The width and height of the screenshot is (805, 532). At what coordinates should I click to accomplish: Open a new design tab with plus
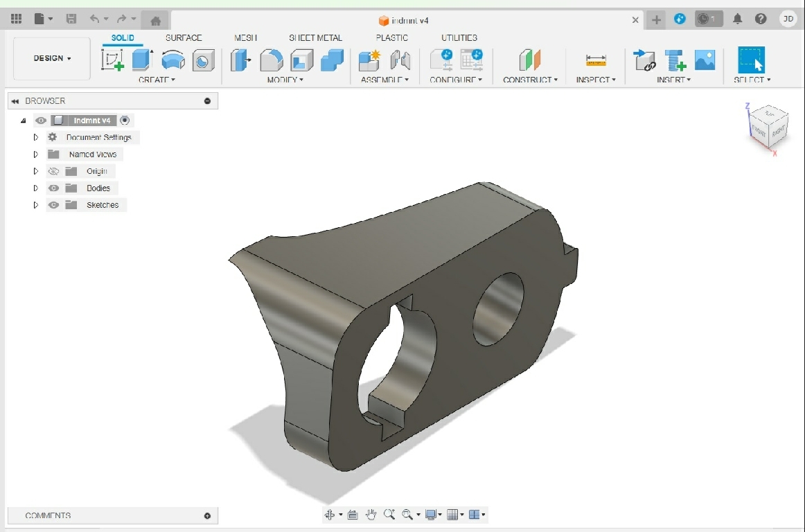(x=656, y=20)
